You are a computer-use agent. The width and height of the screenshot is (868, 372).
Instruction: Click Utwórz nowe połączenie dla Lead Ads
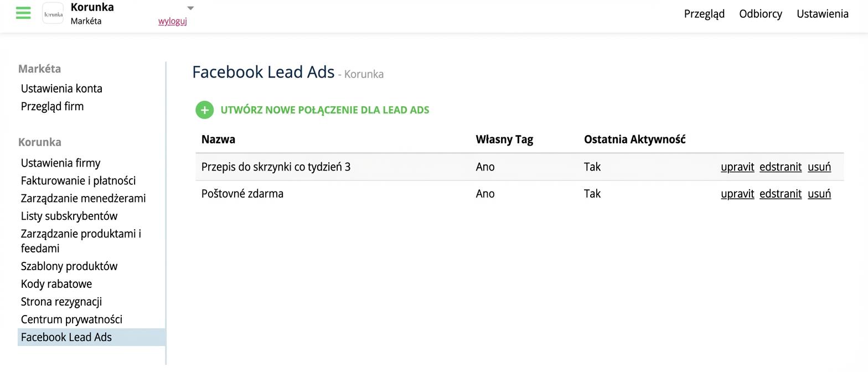tap(324, 110)
